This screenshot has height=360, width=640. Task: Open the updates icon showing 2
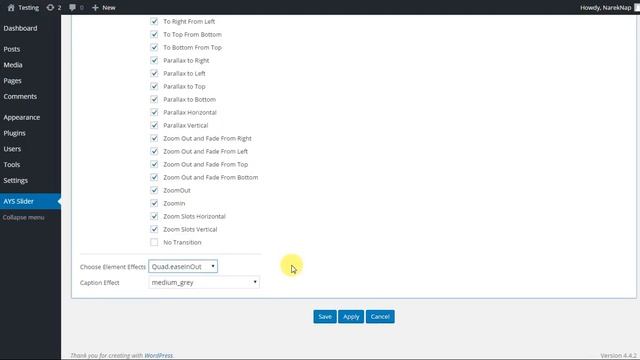(53, 7)
